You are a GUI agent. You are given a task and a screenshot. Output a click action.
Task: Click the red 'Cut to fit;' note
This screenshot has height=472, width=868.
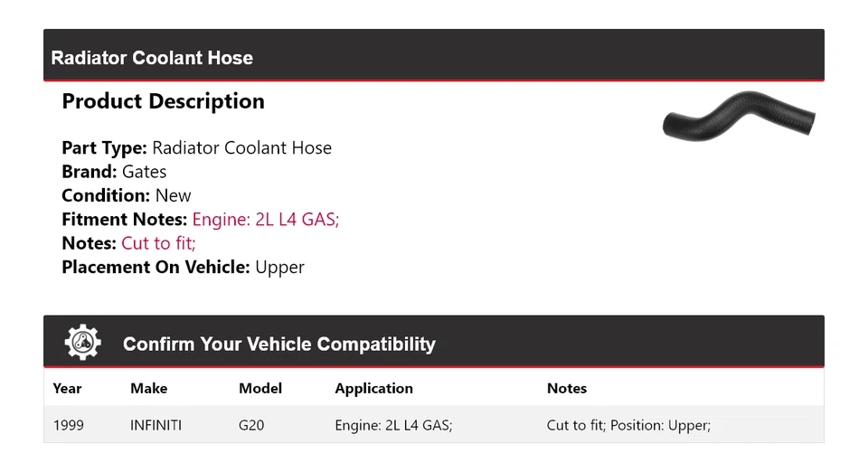[x=158, y=243]
